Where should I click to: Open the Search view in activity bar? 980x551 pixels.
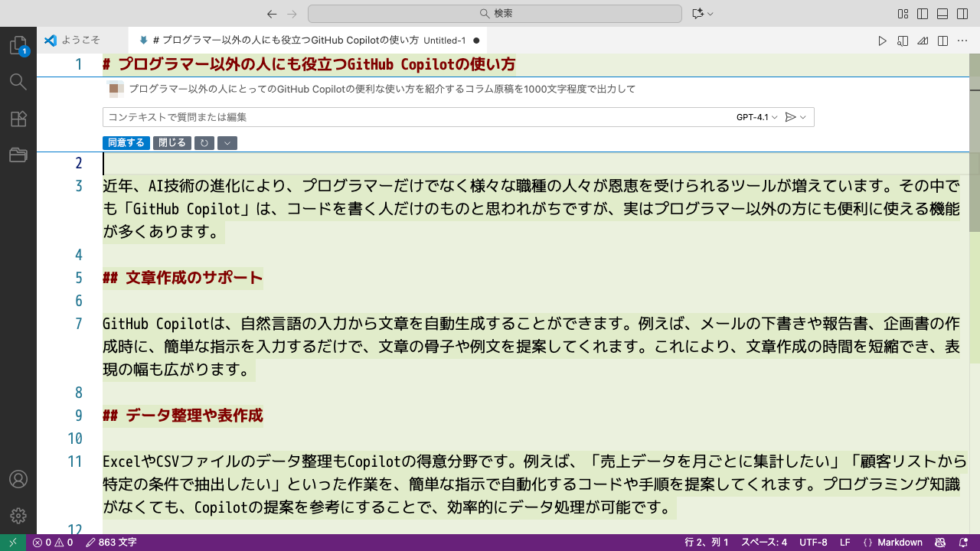point(18,82)
